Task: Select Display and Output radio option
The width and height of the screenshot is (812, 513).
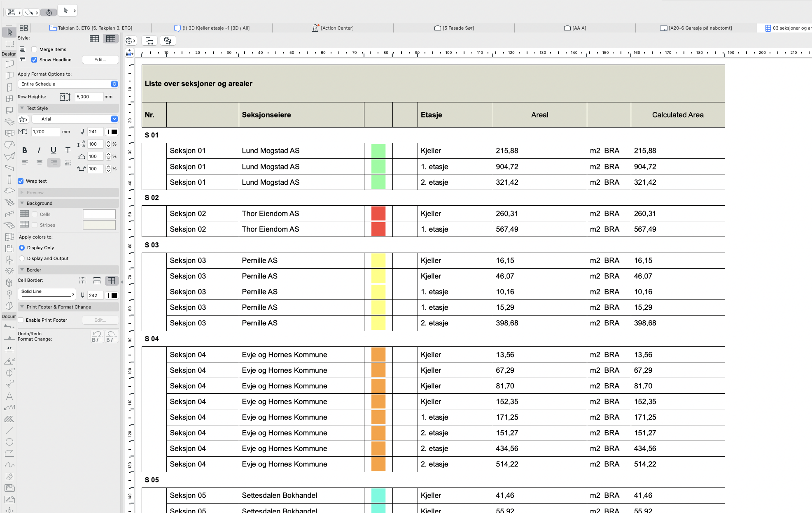Action: (x=22, y=258)
